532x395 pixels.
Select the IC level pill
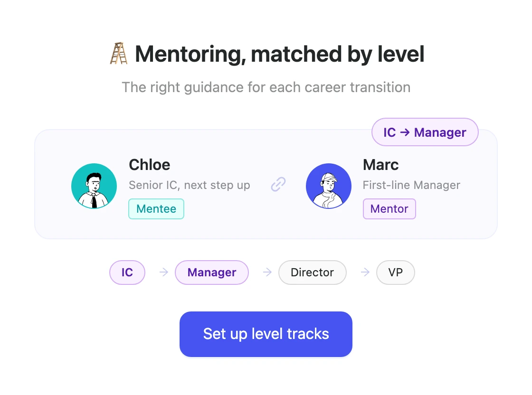tap(127, 272)
